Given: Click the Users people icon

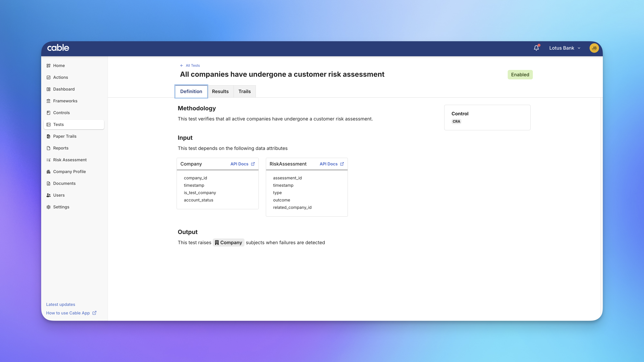Looking at the screenshot, I should (49, 195).
